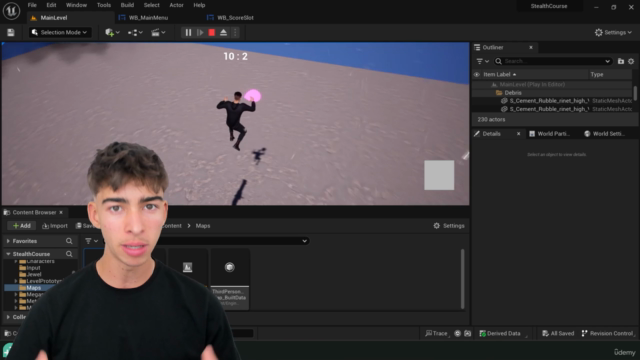Image resolution: width=640 pixels, height=360 pixels.
Task: Expand the Favorites section
Action: click(x=8, y=241)
